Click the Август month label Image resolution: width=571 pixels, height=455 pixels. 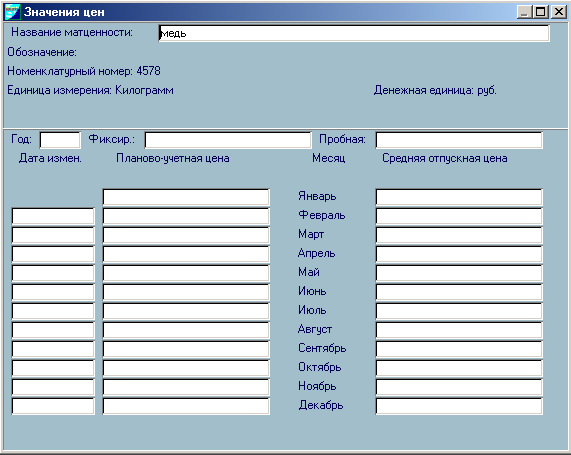[x=315, y=329]
